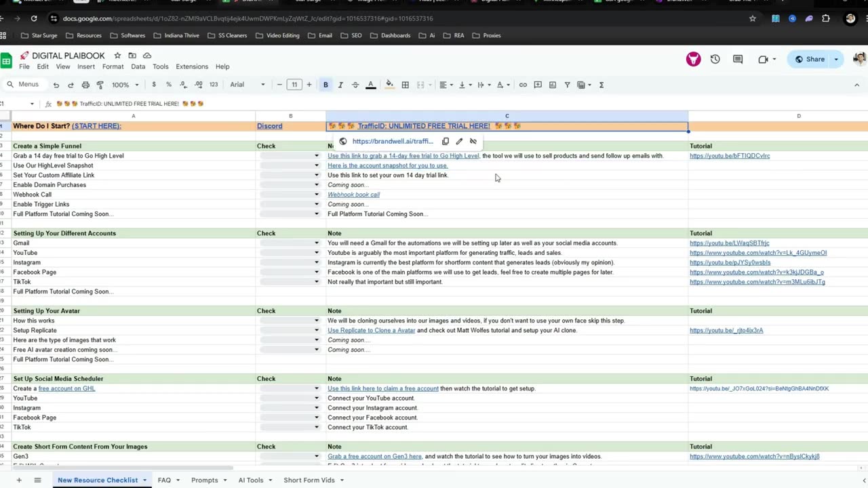Open Check dropdown for Webhook Call row
This screenshot has width=868, height=488.
[316, 195]
